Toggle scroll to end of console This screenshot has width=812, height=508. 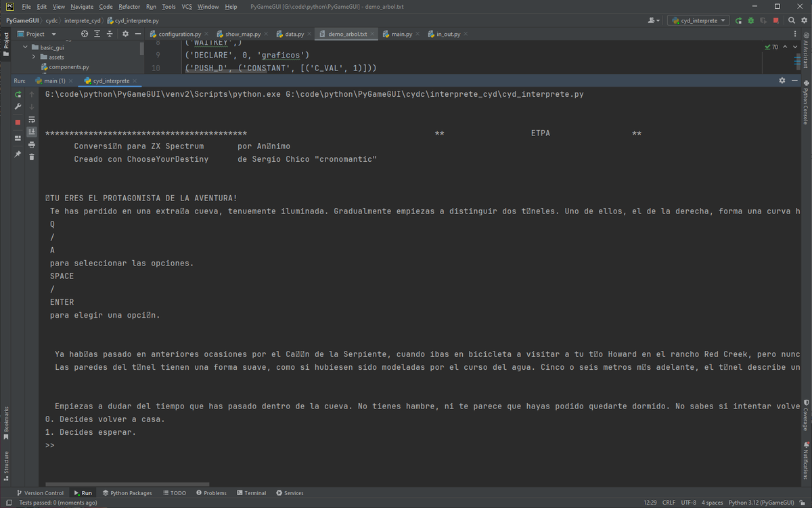(32, 131)
